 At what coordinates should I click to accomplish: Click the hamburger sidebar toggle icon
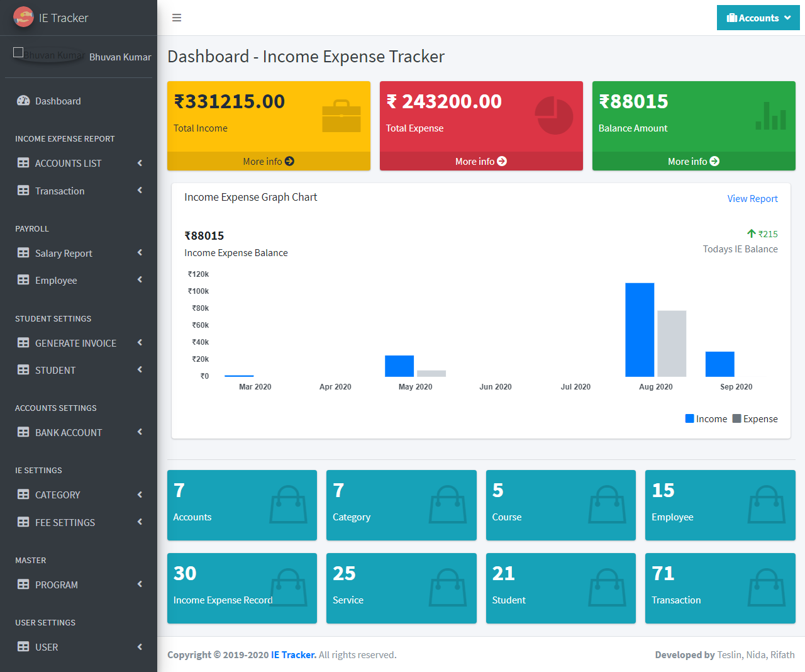click(177, 18)
